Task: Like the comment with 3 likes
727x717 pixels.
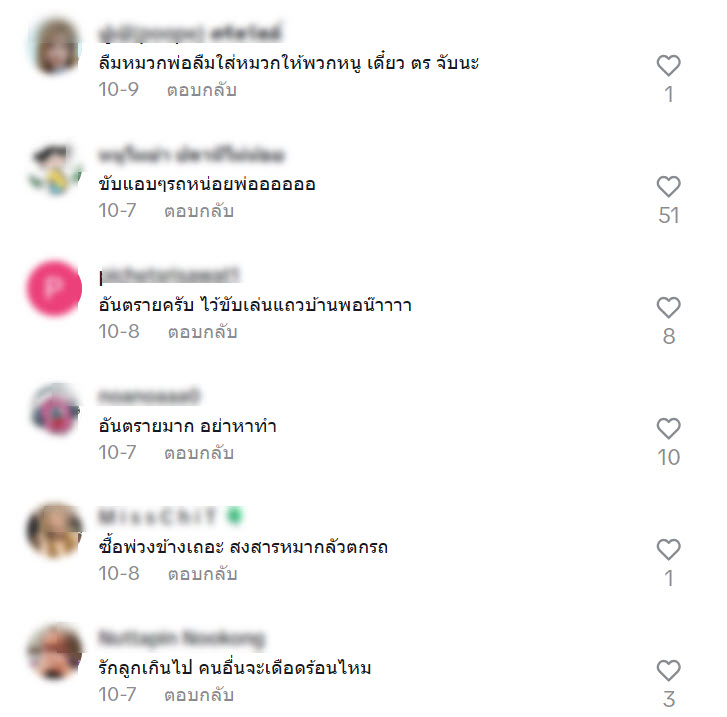Action: click(x=668, y=671)
